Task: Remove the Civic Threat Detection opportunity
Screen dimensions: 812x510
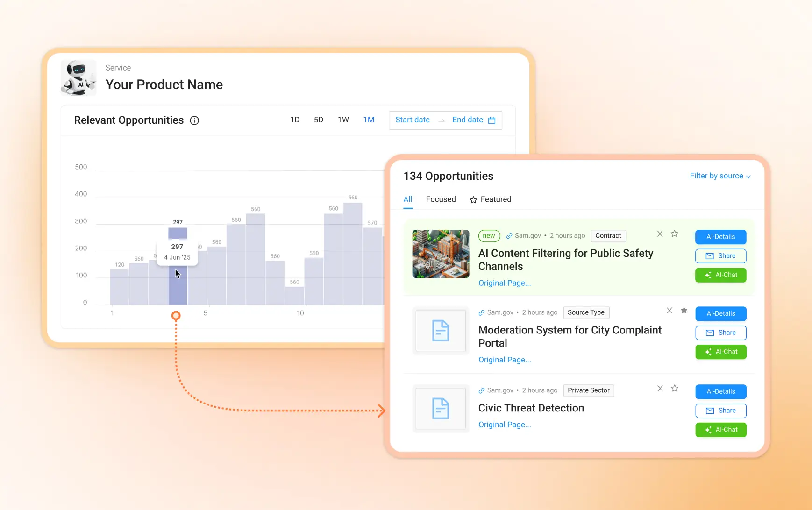Action: [x=660, y=389]
